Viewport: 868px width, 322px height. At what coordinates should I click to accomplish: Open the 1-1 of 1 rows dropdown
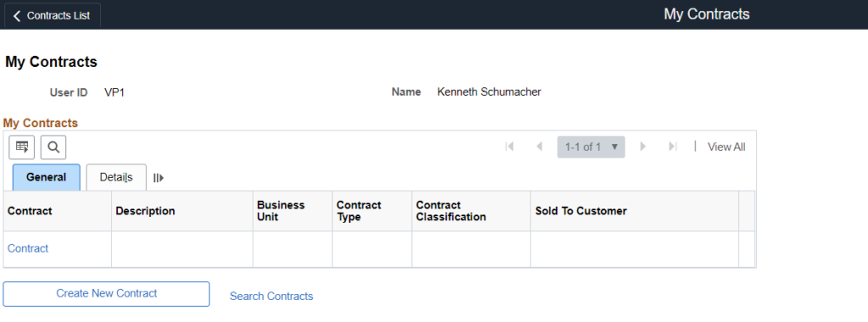(591, 147)
